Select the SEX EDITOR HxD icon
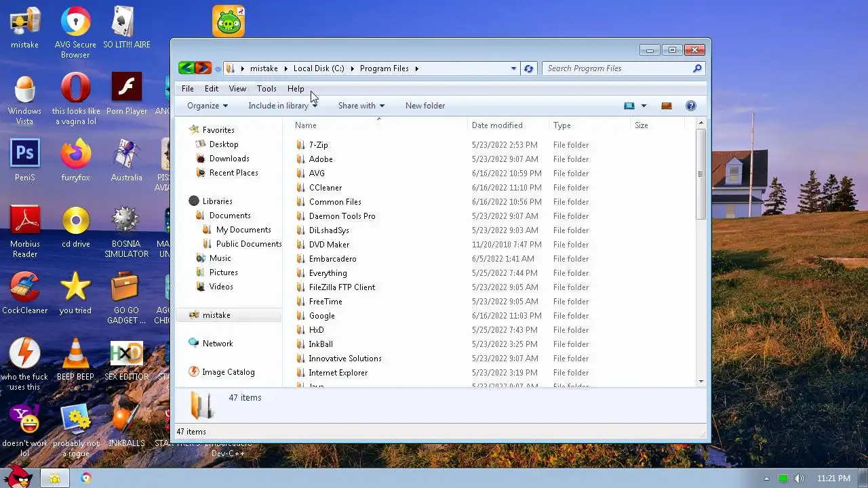This screenshot has width=868, height=488. [x=126, y=359]
